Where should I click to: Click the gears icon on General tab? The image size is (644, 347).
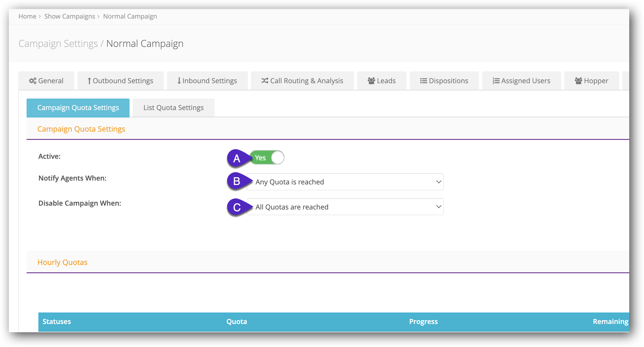pos(32,81)
